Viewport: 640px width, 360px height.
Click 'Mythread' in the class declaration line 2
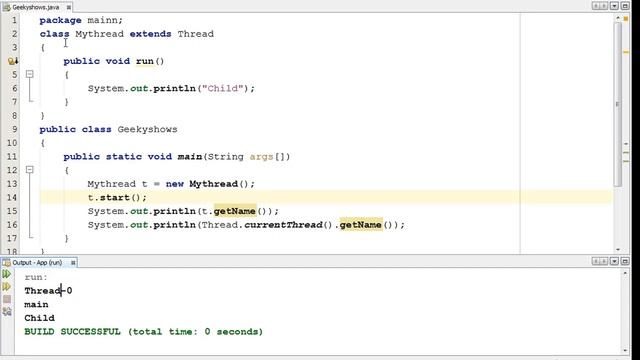pos(99,34)
